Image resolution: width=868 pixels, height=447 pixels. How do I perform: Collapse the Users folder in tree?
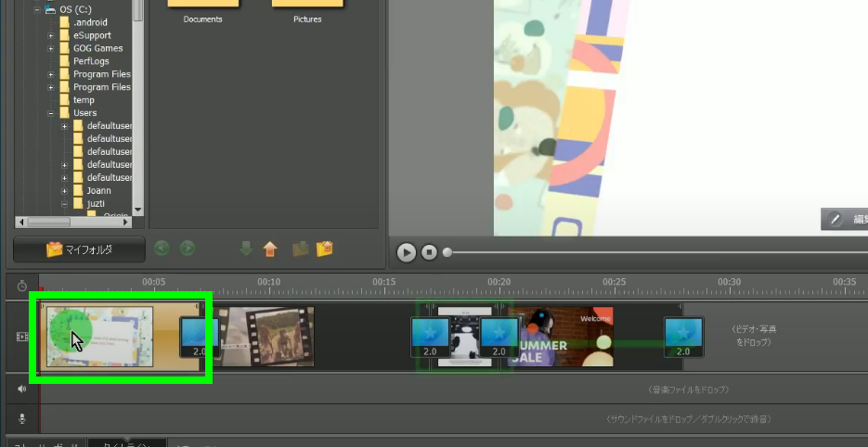[52, 113]
